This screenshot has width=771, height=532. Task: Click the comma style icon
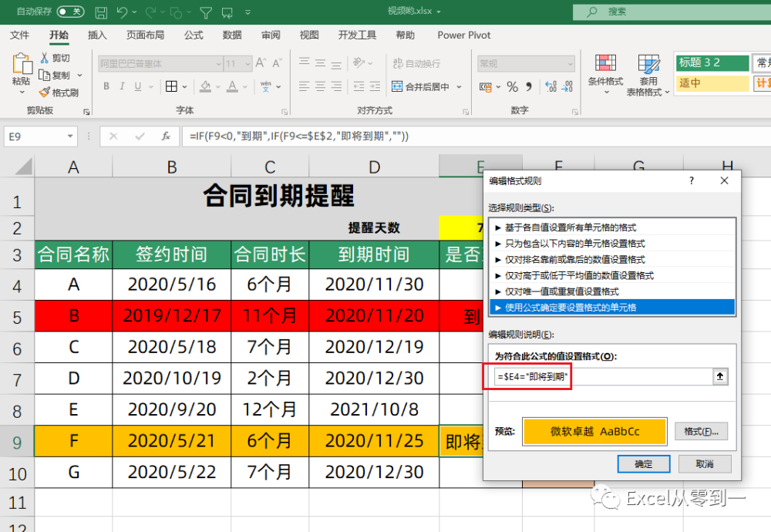[529, 86]
